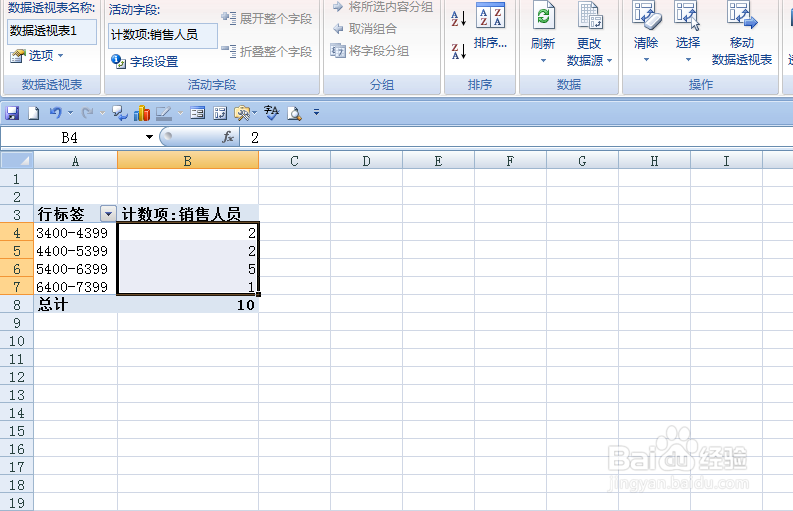Screen dimensions: 793x511
Task: Open 字段设置 field settings
Action: coord(145,62)
